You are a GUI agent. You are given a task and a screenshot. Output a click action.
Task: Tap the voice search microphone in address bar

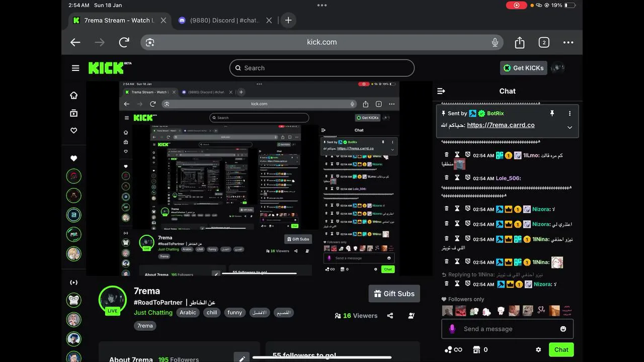495,42
